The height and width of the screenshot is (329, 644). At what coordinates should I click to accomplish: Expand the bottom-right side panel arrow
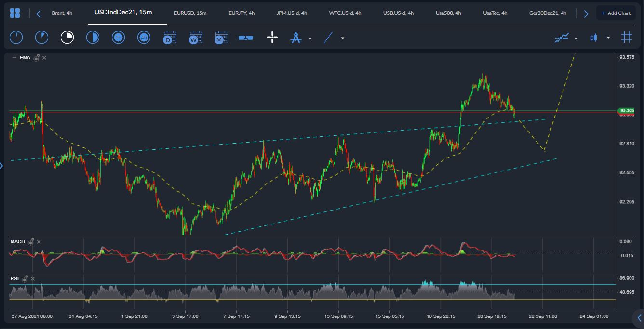(639, 317)
